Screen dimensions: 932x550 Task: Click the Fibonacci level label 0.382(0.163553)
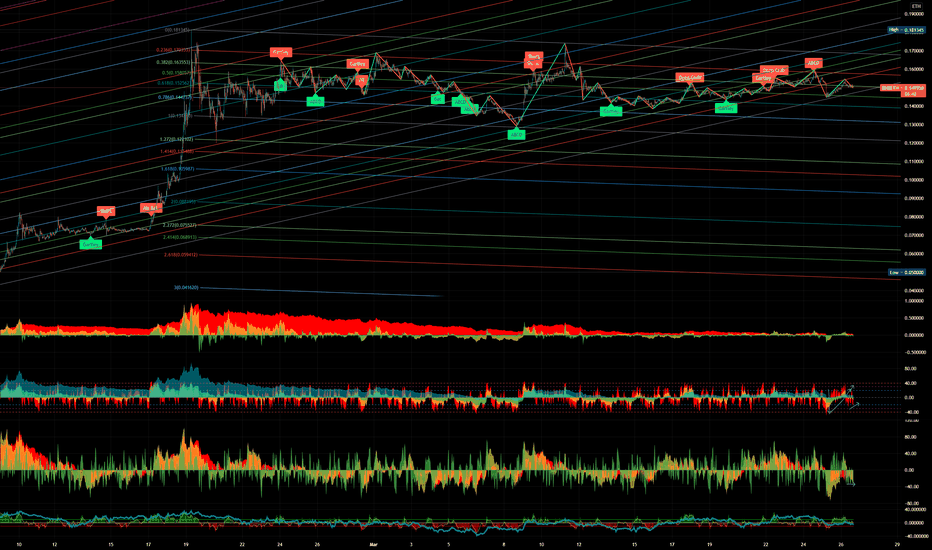coord(173,62)
